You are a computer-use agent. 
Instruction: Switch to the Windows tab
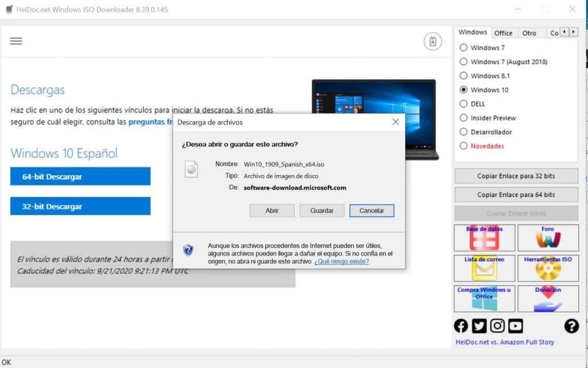[473, 32]
